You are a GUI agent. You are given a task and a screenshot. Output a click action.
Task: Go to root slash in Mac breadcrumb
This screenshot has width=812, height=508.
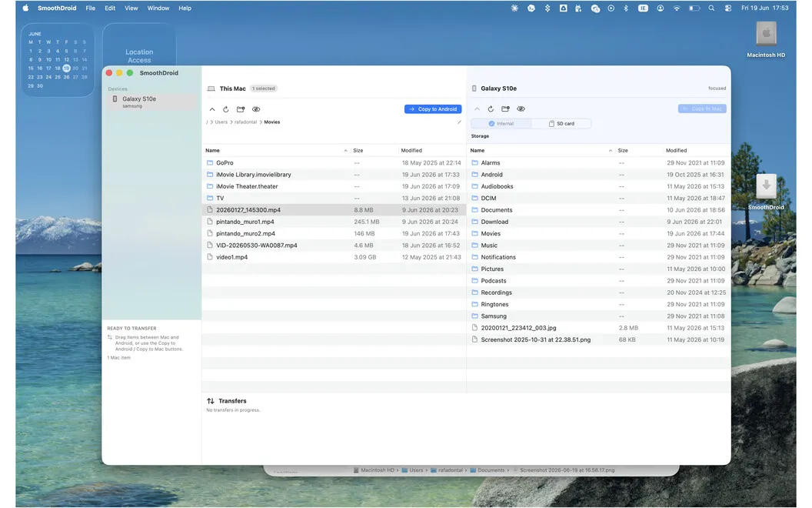(x=207, y=122)
